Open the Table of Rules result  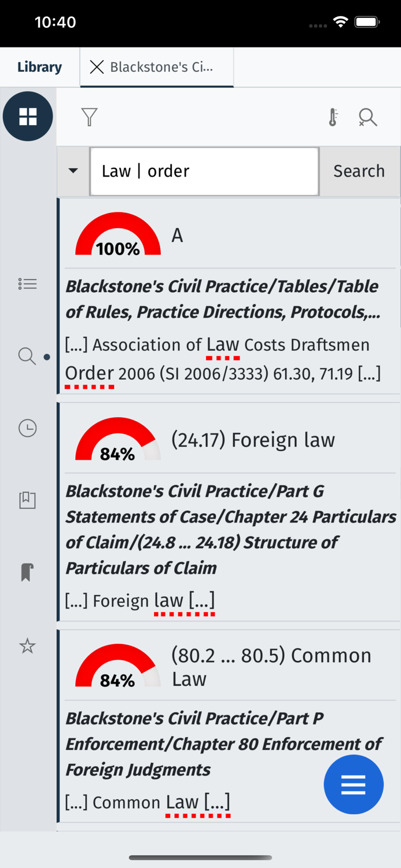tap(223, 299)
